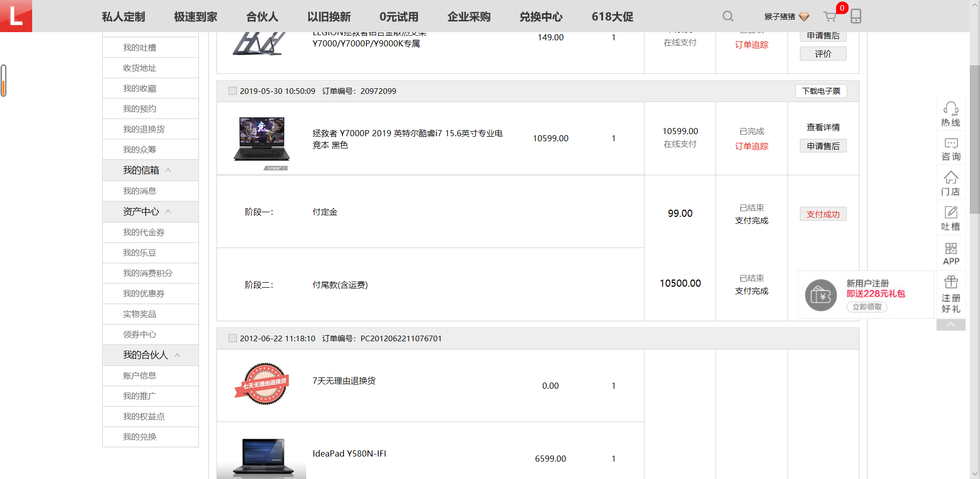This screenshot has width=980, height=479.
Task: Click the page vertical scrollbar thumb
Action: click(x=975, y=139)
